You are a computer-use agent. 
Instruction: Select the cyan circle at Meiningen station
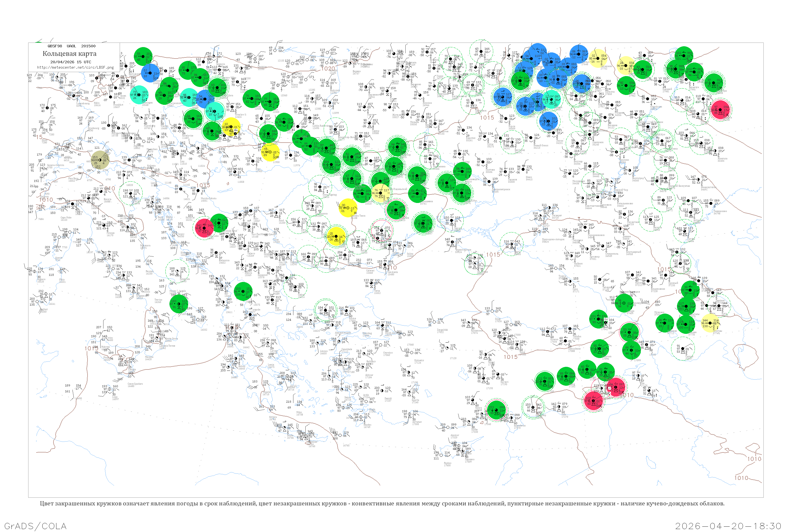(x=139, y=95)
